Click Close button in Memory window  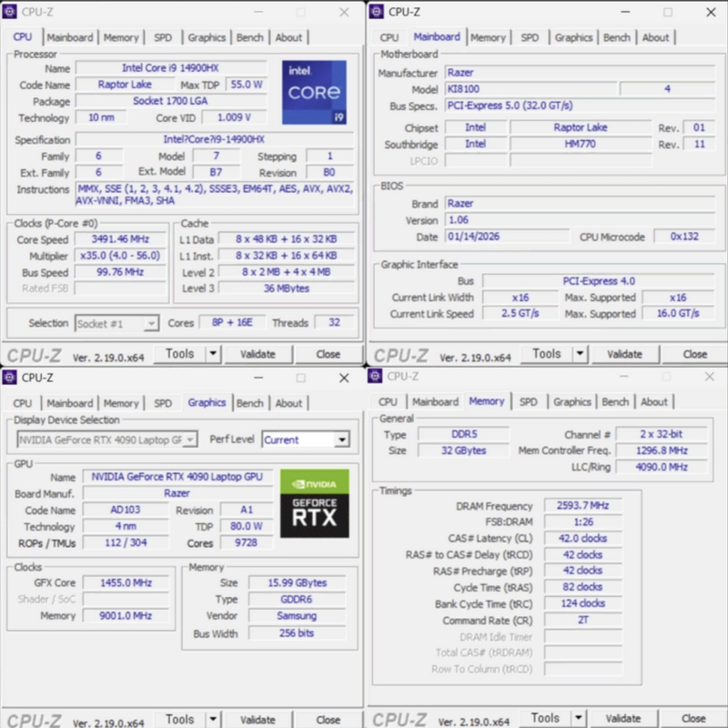pyautogui.click(x=693, y=718)
